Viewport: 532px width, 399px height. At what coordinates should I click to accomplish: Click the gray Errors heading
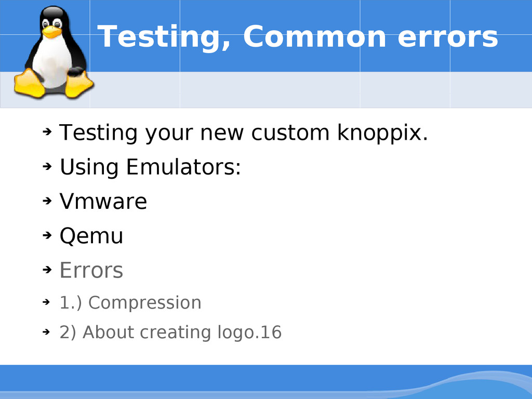(91, 270)
